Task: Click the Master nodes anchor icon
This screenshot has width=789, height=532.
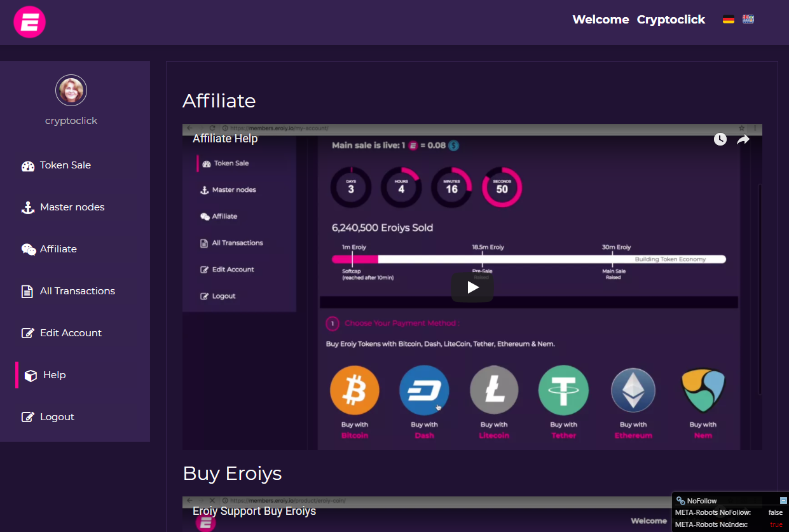Action: coord(27,208)
